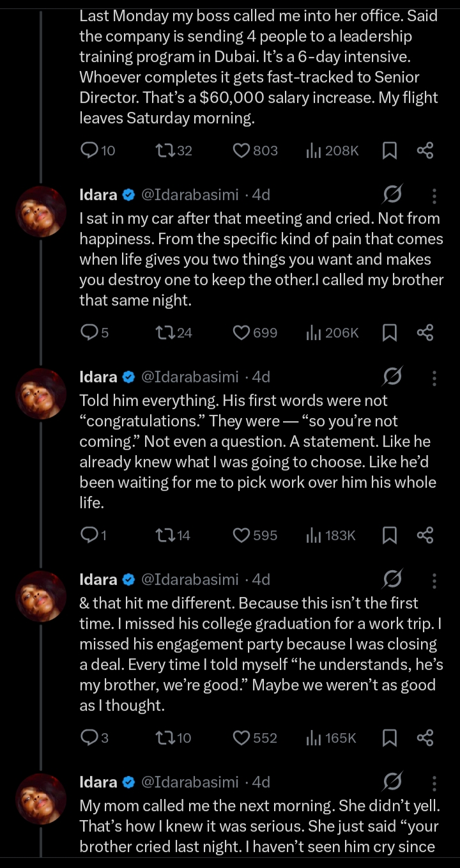
Task: Bookmark the Dubai leadership training tweet
Action: (390, 150)
